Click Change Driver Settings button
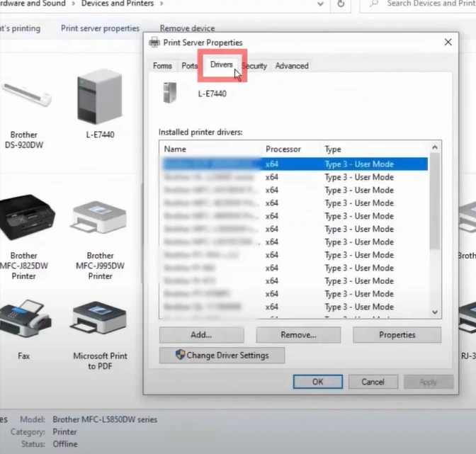Viewport: 476px width, 454px height. pos(222,355)
